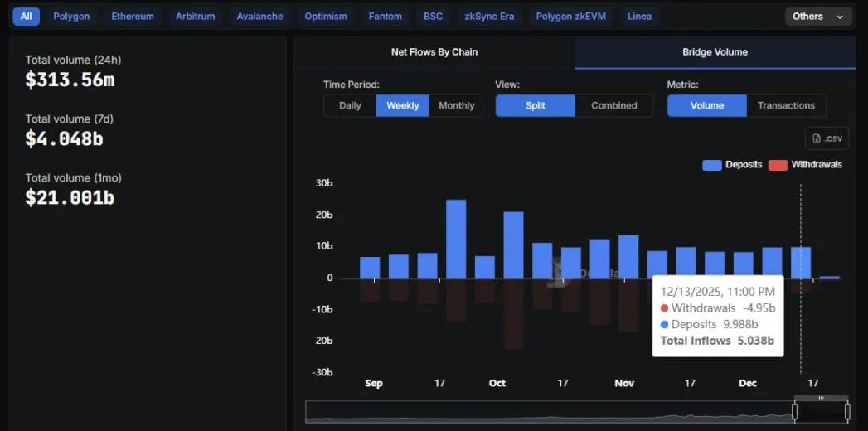Screen dimensions: 868x431
Task: Download chart data as .csv
Action: 827,138
